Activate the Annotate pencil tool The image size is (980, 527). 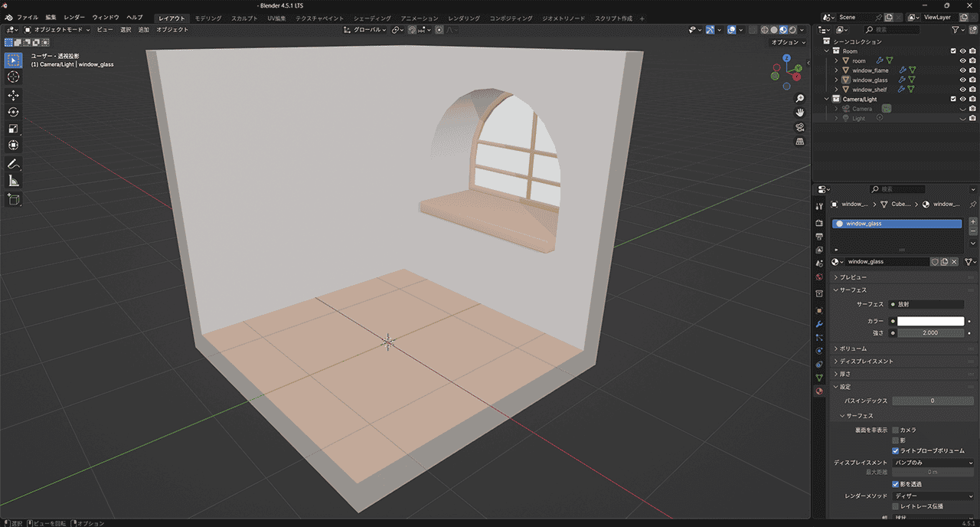click(x=14, y=164)
